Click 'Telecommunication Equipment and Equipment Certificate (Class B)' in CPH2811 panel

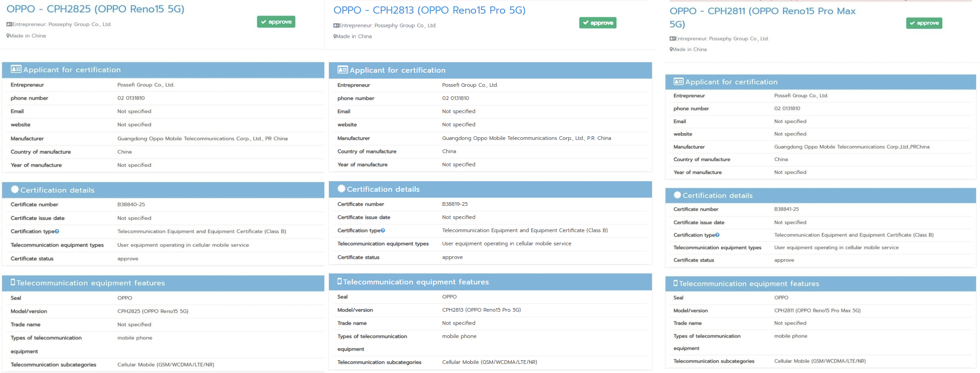[854, 235]
